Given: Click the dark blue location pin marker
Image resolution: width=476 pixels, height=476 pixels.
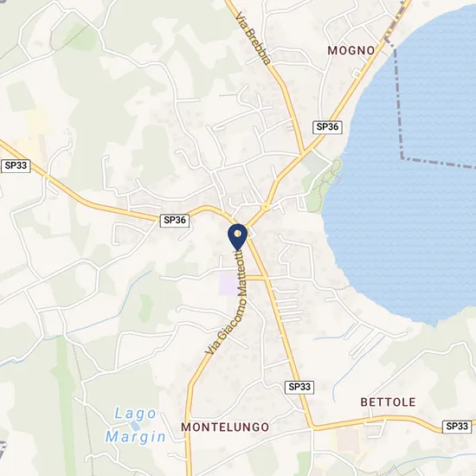Looking at the screenshot, I should pyautogui.click(x=237, y=237).
